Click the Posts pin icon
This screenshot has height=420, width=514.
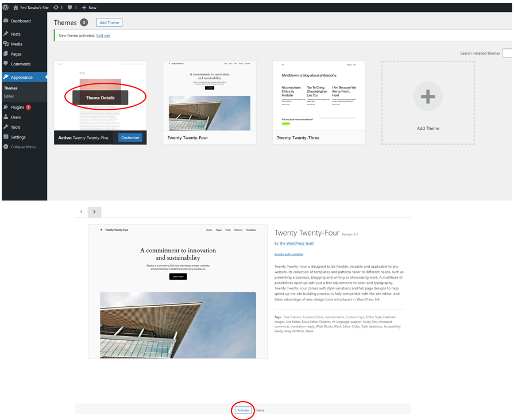click(6, 34)
